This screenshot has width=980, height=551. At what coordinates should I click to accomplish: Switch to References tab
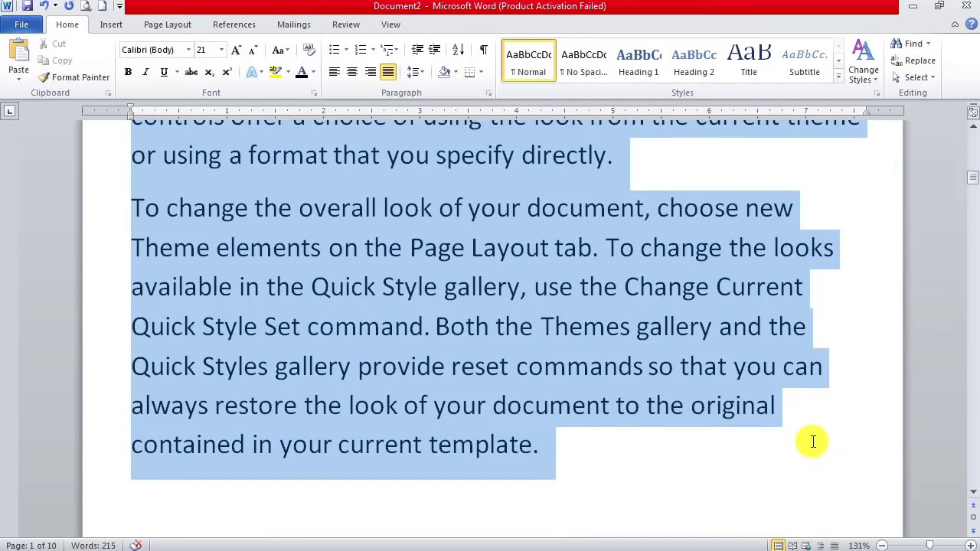point(234,24)
